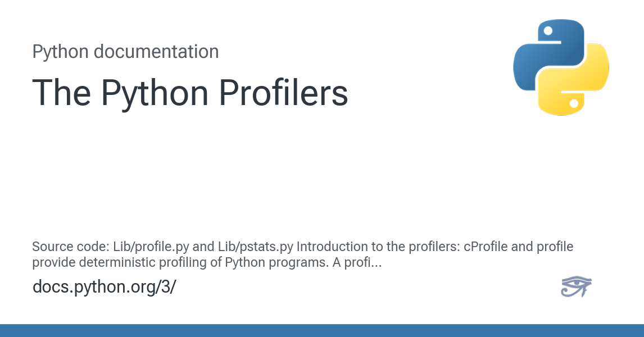Click "Lib/pstats.py" in the description
The image size is (644, 337).
[x=258, y=247]
